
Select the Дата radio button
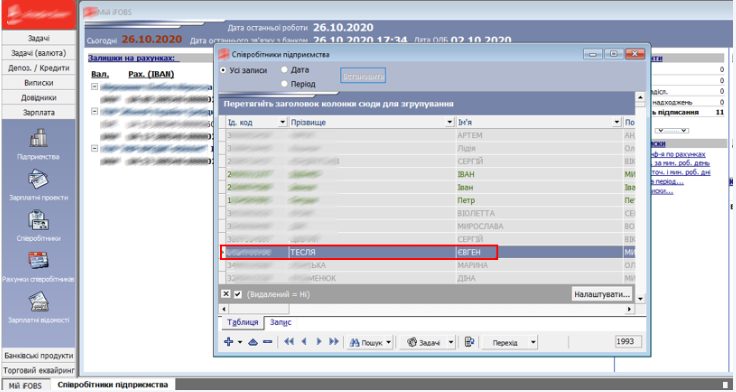click(x=284, y=70)
